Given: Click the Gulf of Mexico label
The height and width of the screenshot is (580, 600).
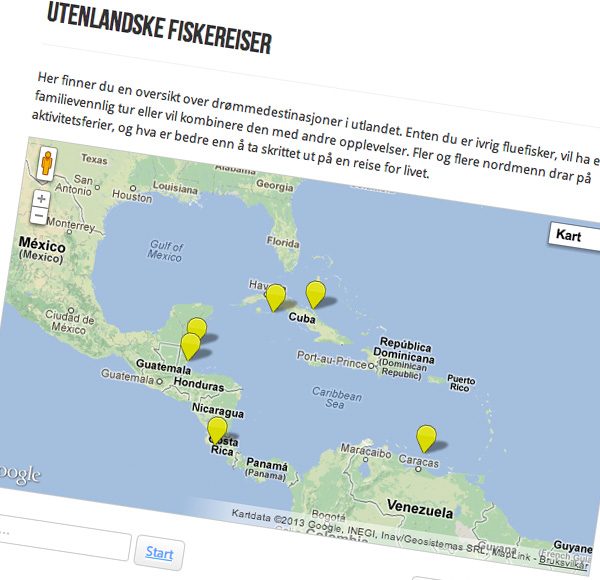Looking at the screenshot, I should [165, 251].
